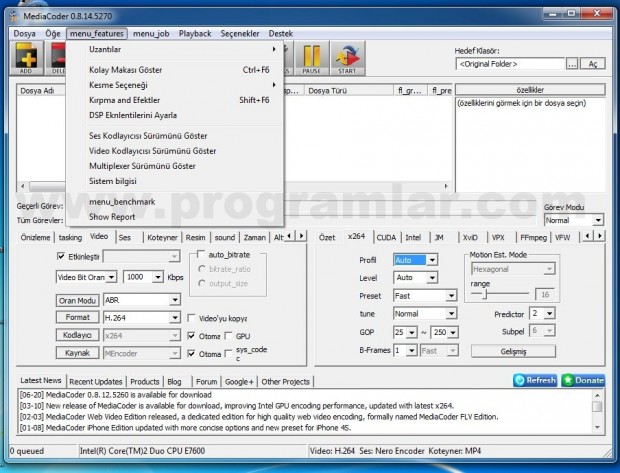Click the Aç folder button
Viewport: 620px width, 473px height.
coord(593,64)
